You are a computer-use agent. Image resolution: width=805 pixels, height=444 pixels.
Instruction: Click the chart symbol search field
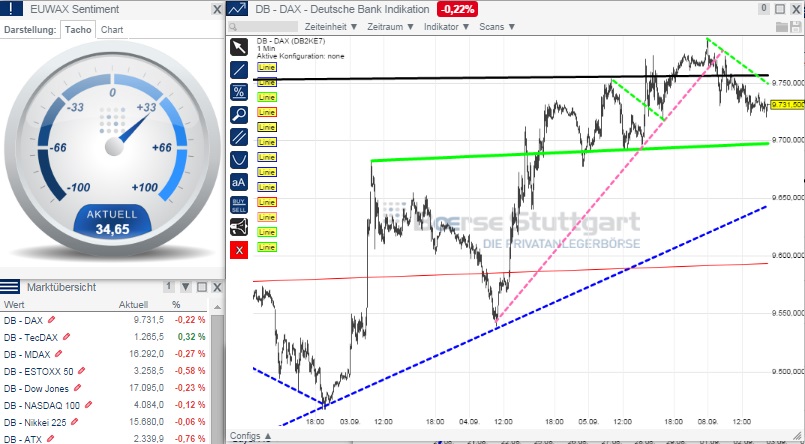(263, 27)
